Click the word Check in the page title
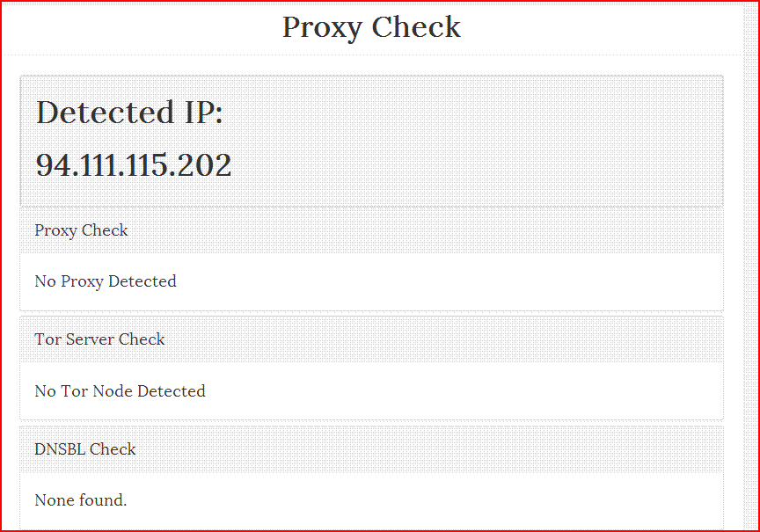 click(x=416, y=27)
